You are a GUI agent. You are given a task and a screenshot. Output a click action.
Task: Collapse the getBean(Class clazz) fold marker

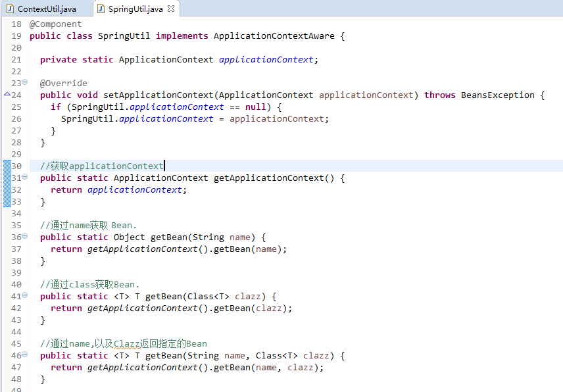pyautogui.click(x=24, y=296)
